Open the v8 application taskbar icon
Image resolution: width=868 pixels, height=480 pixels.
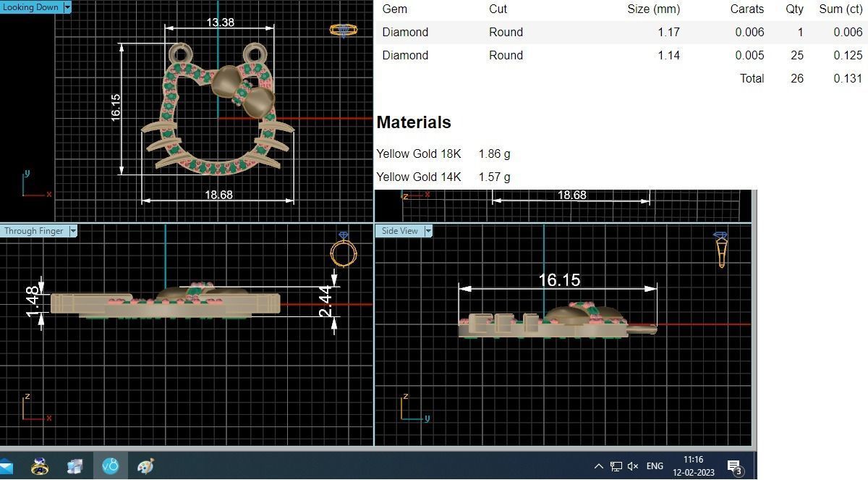coord(110,466)
